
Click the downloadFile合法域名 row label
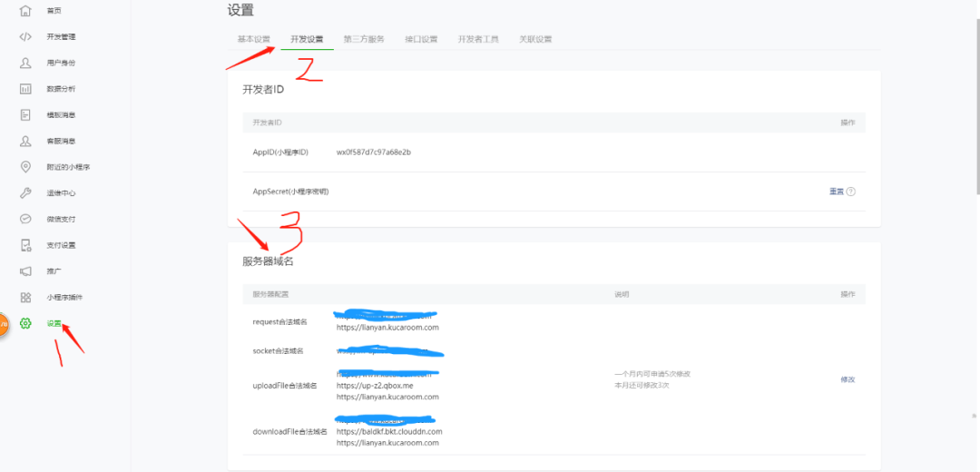(289, 431)
